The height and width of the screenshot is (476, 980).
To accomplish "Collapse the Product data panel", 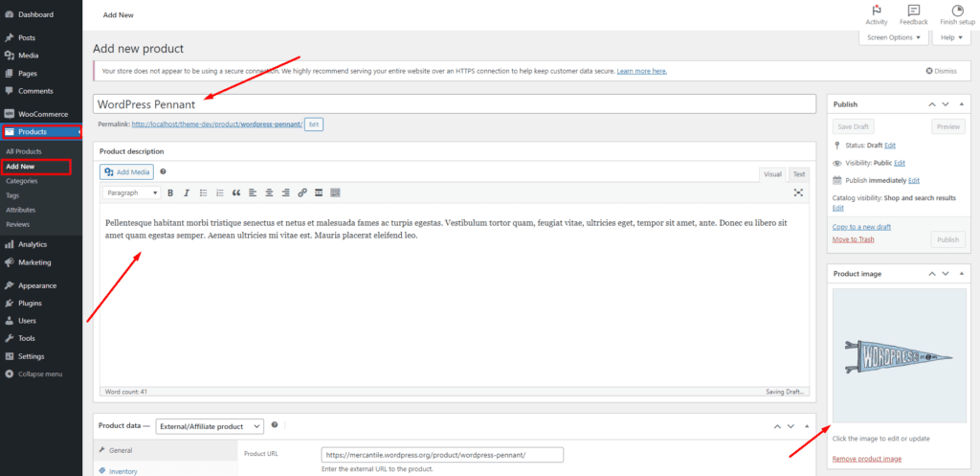I will (806, 426).
